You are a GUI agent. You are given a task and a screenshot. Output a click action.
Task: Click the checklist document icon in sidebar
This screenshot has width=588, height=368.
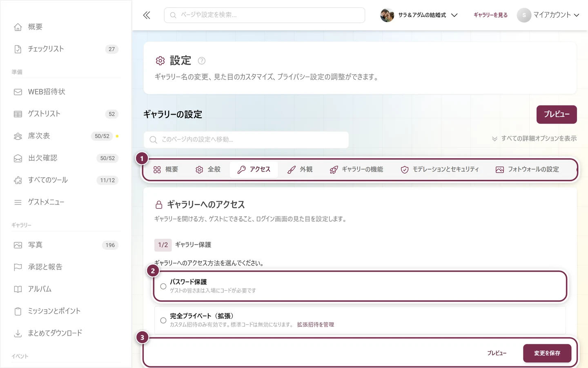[18, 49]
